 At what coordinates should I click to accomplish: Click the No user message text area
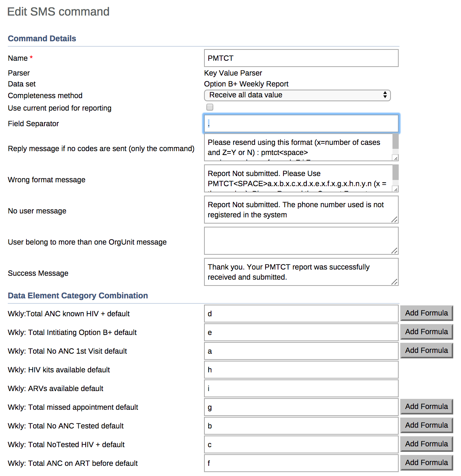pyautogui.click(x=297, y=210)
